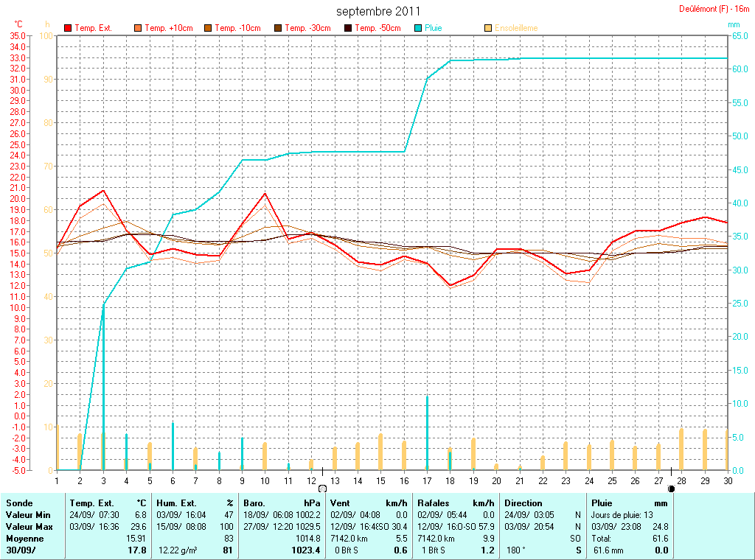Click the tall rain bar on day 3
Screen dimensions: 755x560
[x=103, y=387]
